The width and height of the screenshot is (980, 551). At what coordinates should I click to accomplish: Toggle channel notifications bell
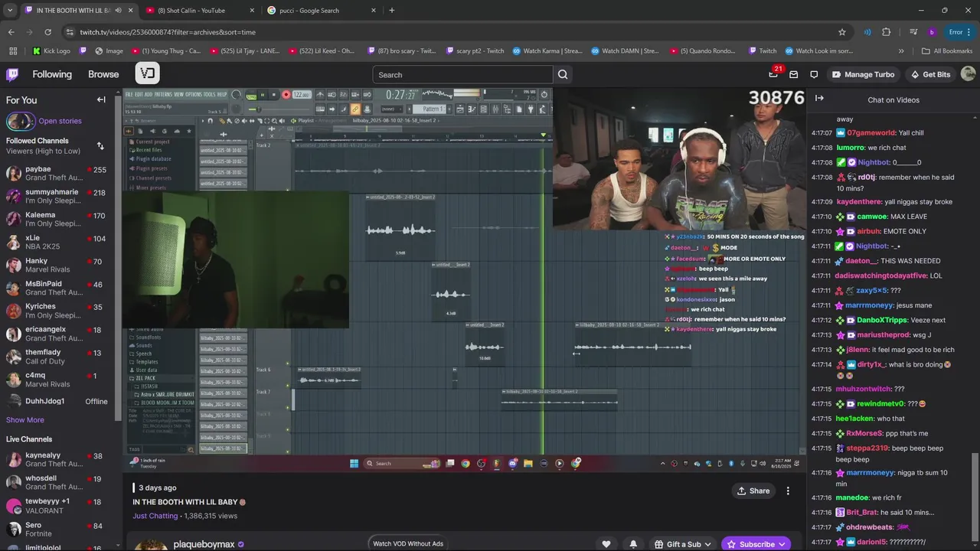[x=633, y=544]
